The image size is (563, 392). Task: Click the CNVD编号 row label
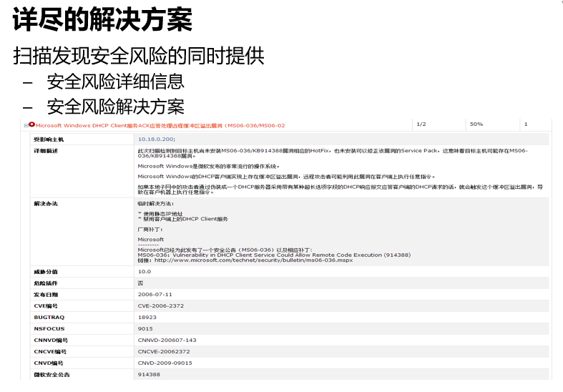[x=49, y=363]
